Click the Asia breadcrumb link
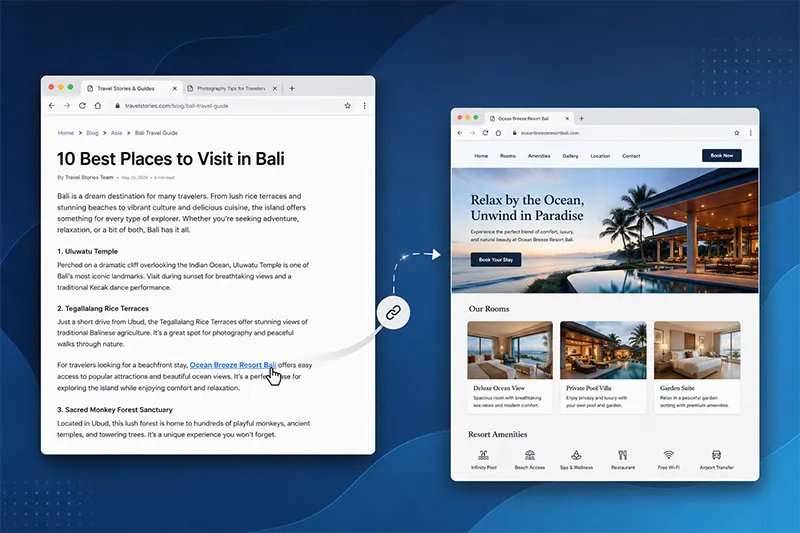Image resolution: width=800 pixels, height=533 pixels. [x=116, y=133]
